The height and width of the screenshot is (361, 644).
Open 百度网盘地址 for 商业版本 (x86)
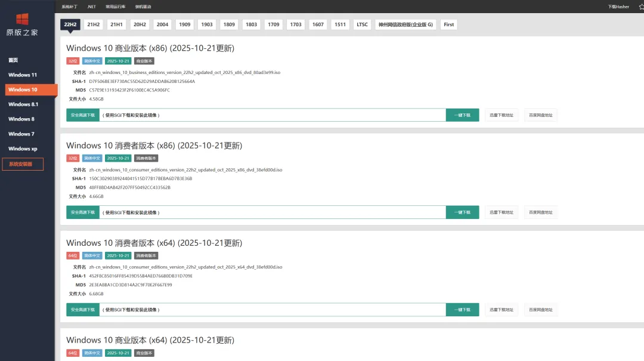point(540,115)
